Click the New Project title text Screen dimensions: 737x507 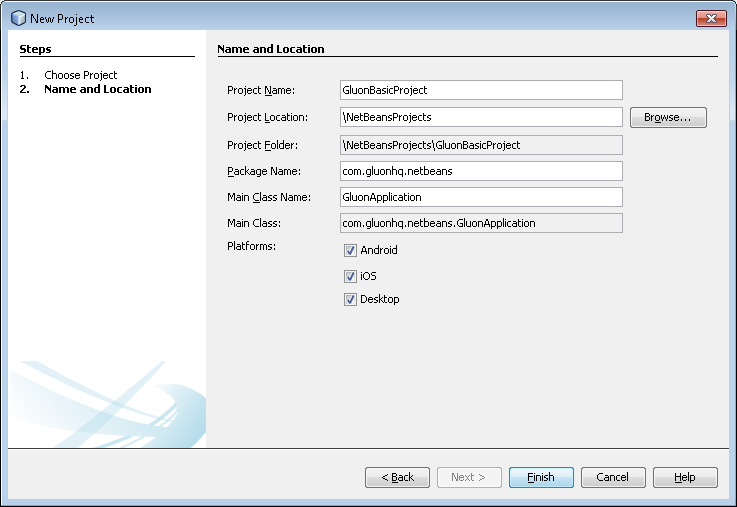(x=62, y=19)
